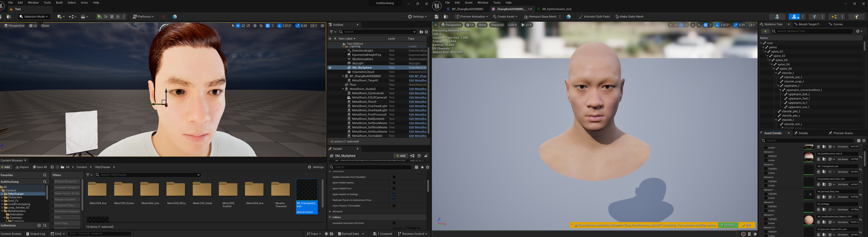Click MI_HeadSynthesized_Baked material thumbnail
The height and width of the screenshot is (237, 868).
[x=808, y=220]
